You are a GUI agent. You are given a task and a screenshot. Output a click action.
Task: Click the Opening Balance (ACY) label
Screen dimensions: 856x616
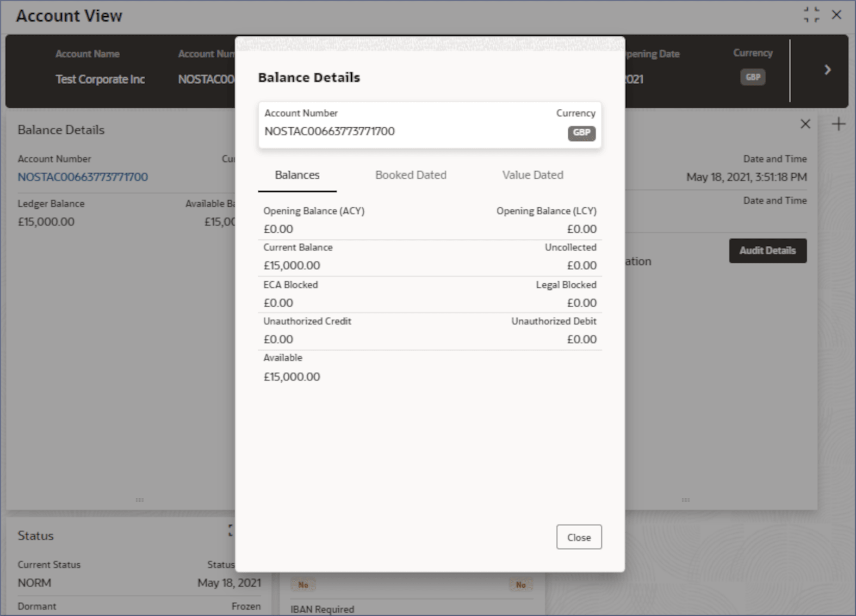314,211
